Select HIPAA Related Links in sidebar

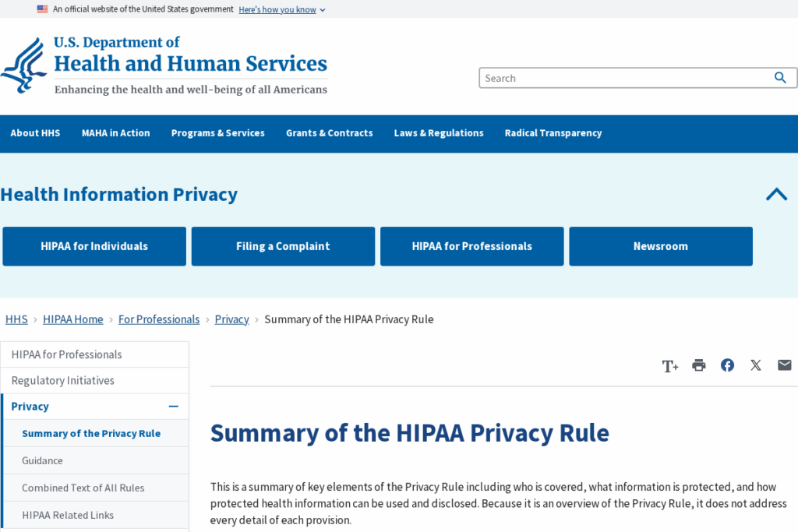pos(96,515)
